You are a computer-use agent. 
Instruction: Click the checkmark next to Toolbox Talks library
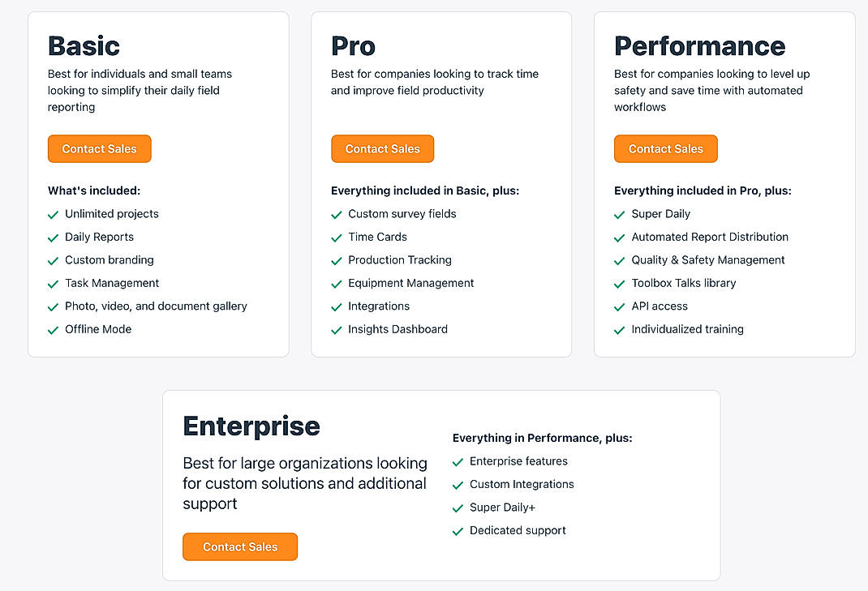tap(619, 283)
